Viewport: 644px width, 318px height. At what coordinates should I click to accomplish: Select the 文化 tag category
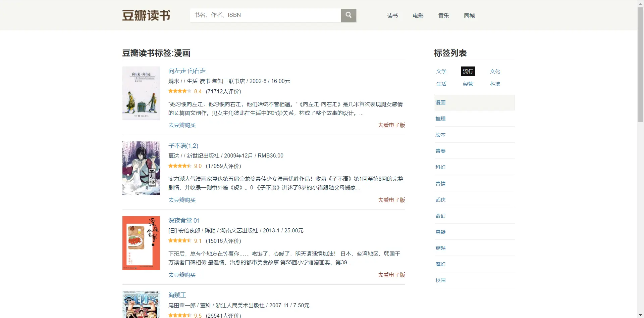pos(495,71)
